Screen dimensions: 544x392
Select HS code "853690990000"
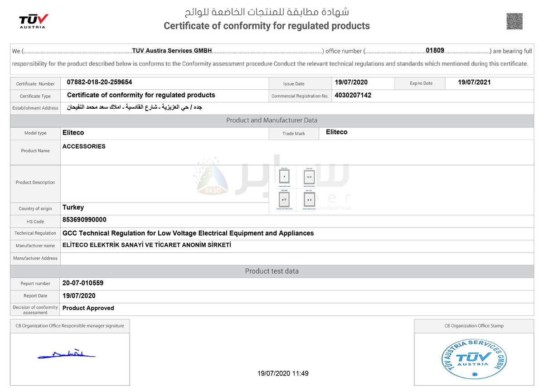click(84, 220)
